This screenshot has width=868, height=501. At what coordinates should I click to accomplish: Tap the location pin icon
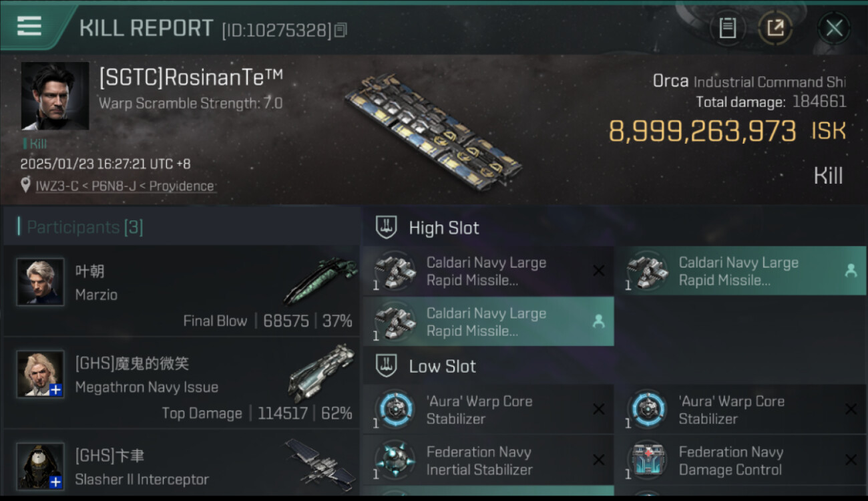click(x=25, y=186)
